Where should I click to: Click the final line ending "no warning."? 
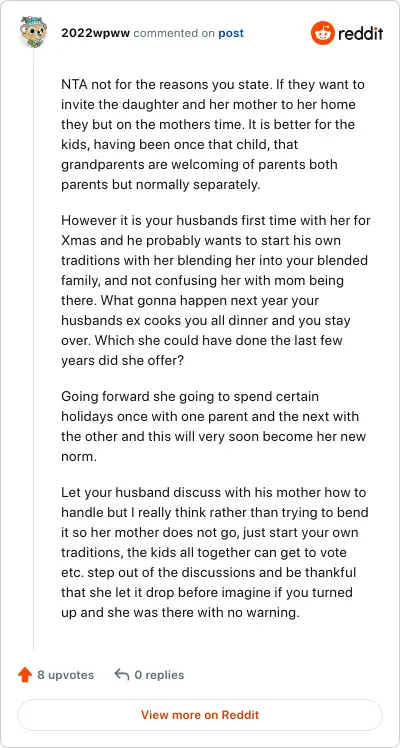point(180,612)
